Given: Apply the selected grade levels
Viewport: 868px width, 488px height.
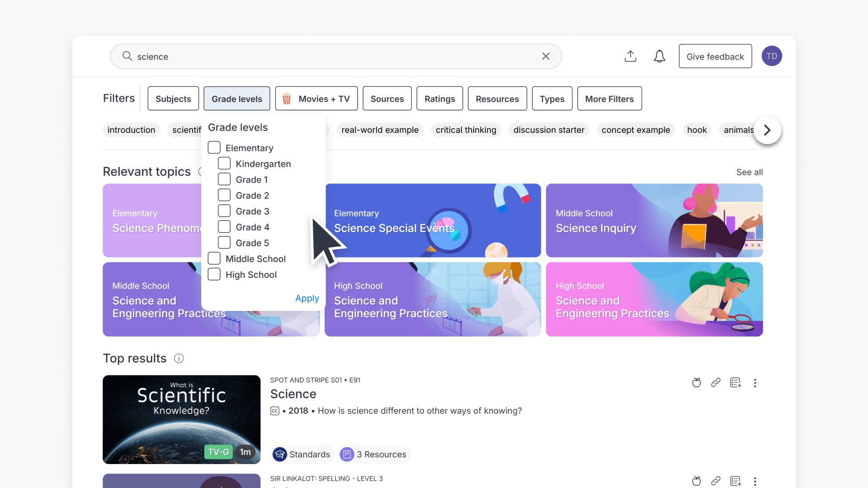Looking at the screenshot, I should [307, 298].
